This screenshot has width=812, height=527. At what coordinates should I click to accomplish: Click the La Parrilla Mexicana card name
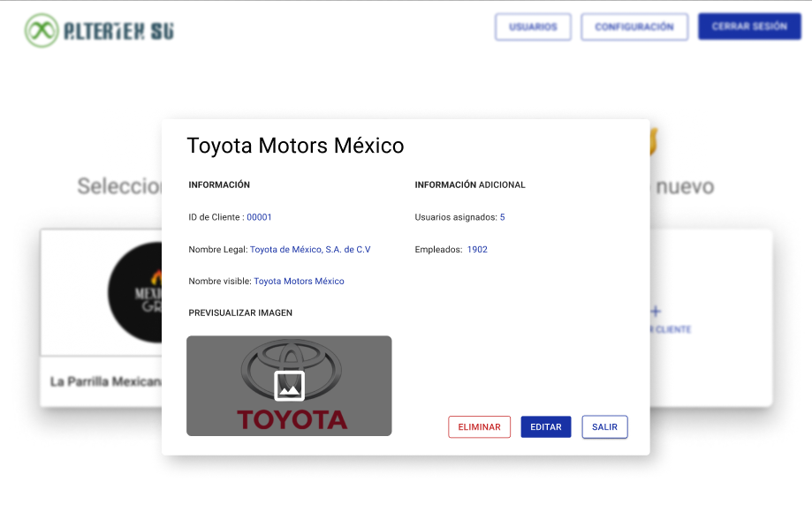(106, 381)
